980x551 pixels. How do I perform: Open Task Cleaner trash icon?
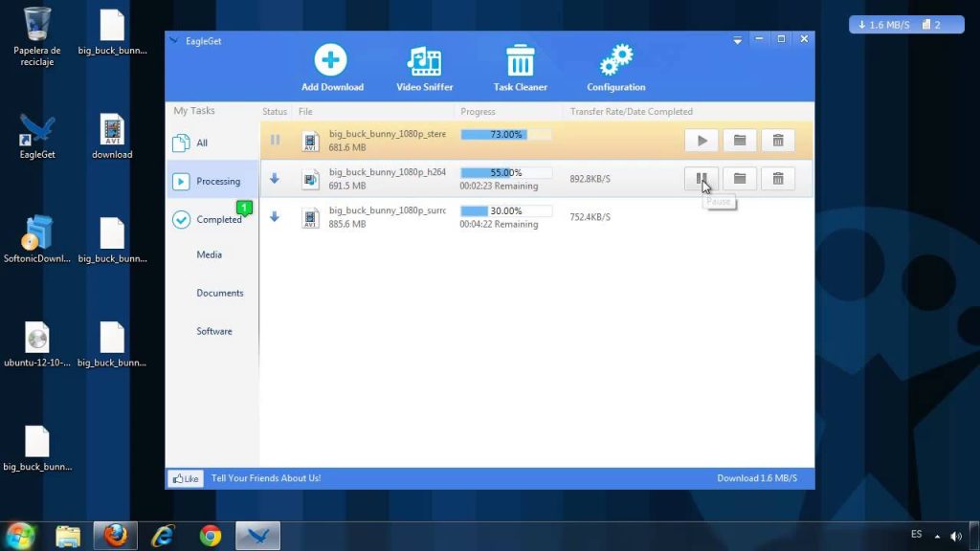(520, 61)
